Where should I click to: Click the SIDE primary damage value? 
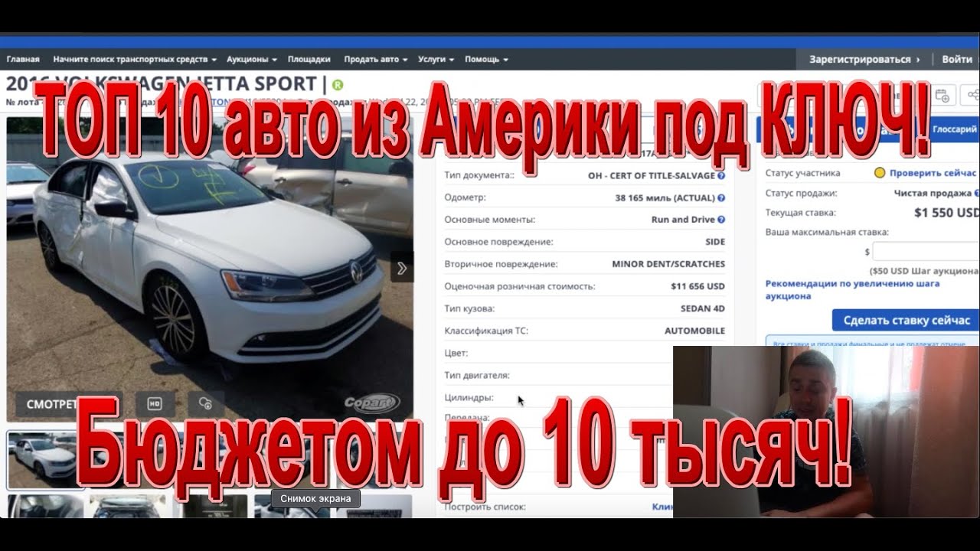715,242
